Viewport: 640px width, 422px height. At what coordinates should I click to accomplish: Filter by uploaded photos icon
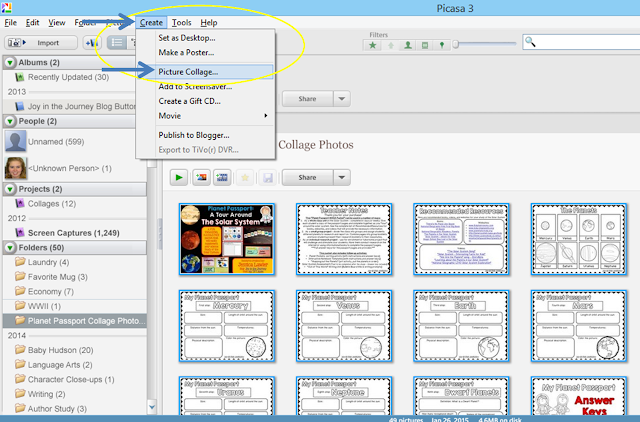[x=391, y=45]
